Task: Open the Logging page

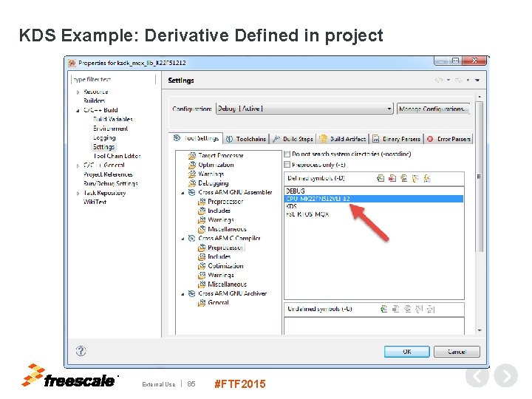Action: pyautogui.click(x=104, y=137)
